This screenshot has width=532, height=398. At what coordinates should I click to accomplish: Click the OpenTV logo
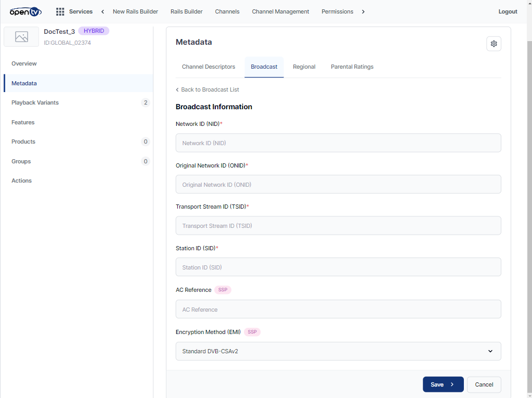(x=25, y=11)
